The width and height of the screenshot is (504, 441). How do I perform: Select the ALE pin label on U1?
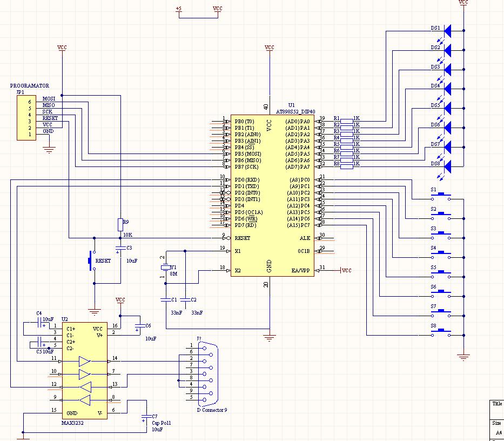coord(305,238)
